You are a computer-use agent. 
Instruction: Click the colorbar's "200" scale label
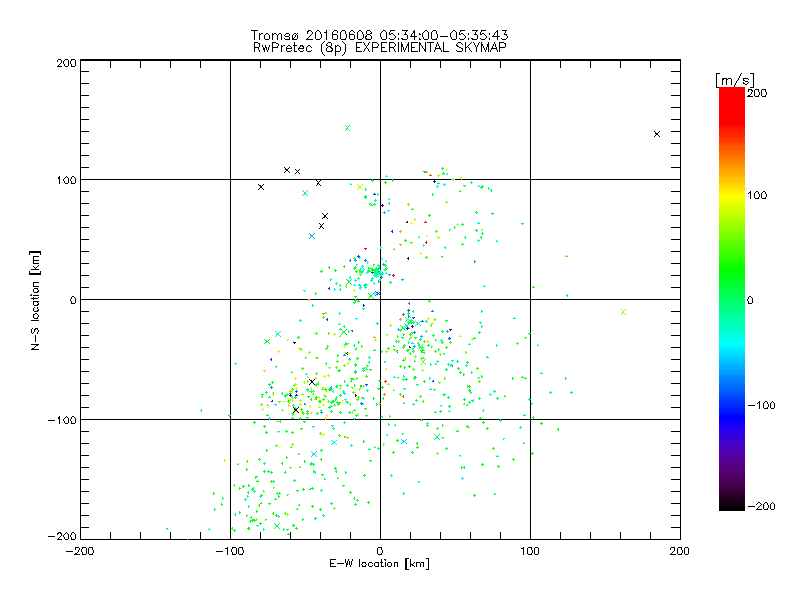[x=757, y=93]
